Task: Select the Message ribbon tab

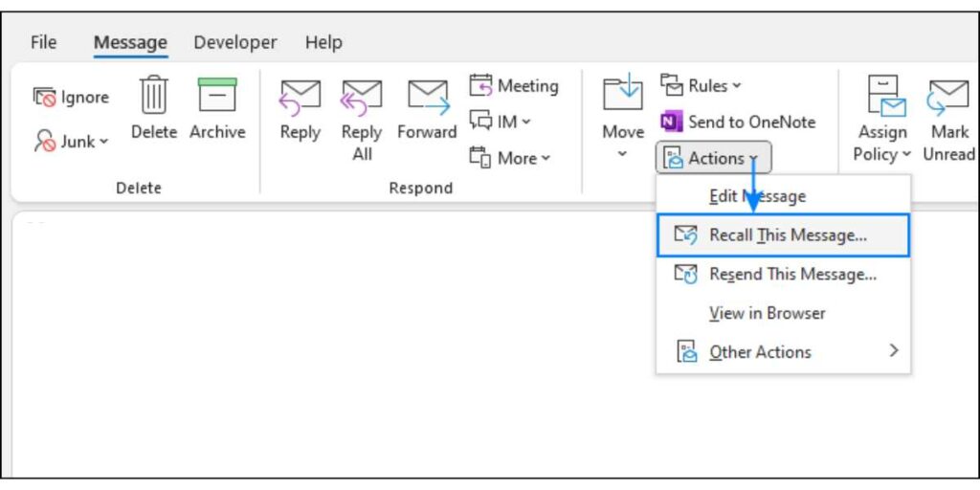Action: coord(130,42)
